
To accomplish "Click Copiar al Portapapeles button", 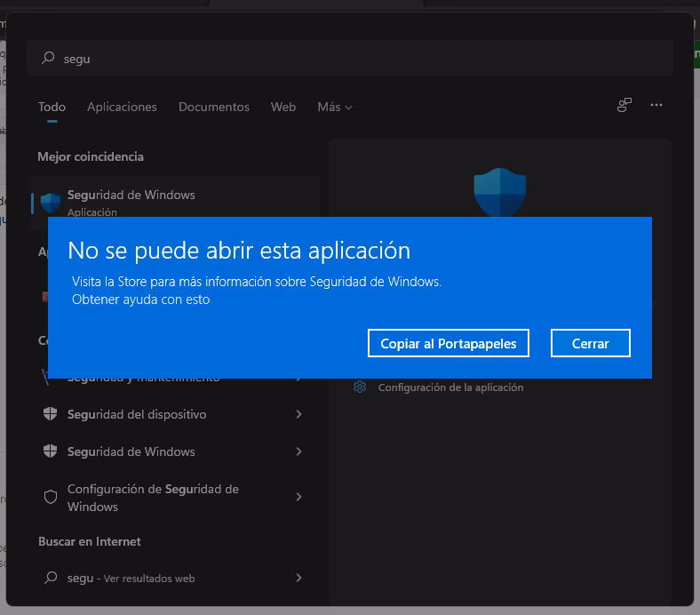I will [x=449, y=343].
